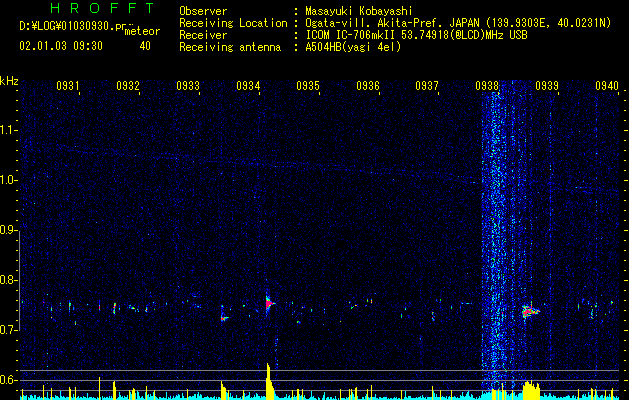
Task: Click the Ogata-vill. Akita-Pref. JAPAN coordinates text
Action: (x=458, y=23)
